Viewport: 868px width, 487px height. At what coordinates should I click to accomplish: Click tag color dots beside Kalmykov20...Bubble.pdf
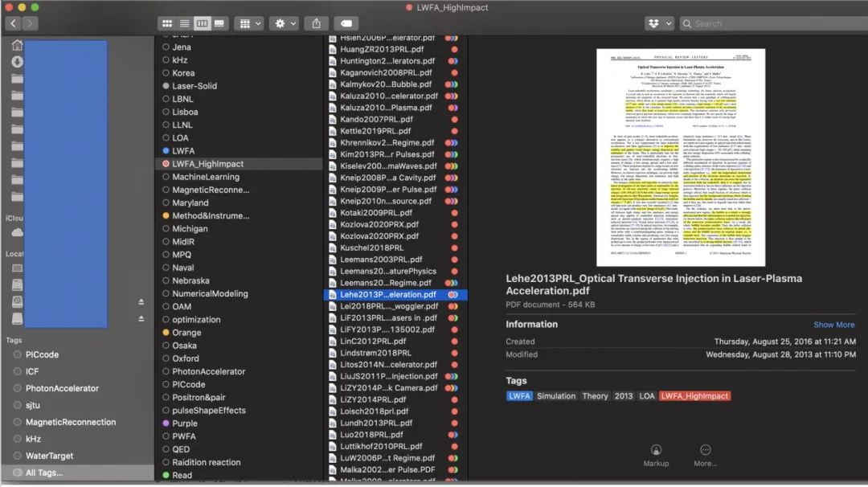tap(452, 84)
